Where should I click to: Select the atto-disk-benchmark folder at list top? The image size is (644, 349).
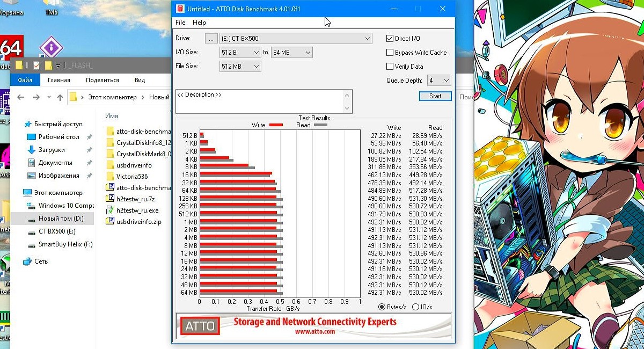(x=138, y=131)
